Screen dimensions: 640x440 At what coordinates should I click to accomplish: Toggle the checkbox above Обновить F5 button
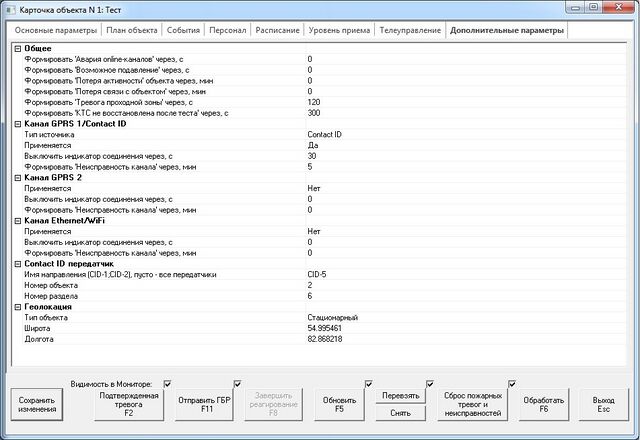(369, 383)
